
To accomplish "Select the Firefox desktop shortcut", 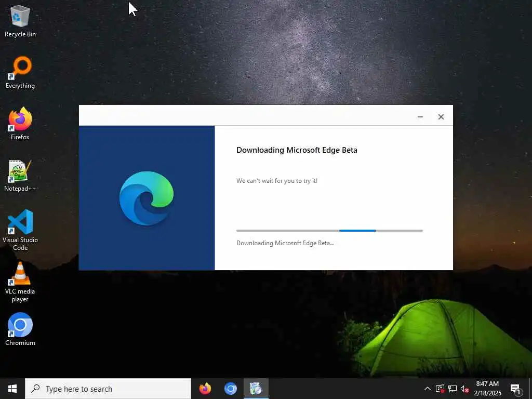I will pyautogui.click(x=20, y=124).
